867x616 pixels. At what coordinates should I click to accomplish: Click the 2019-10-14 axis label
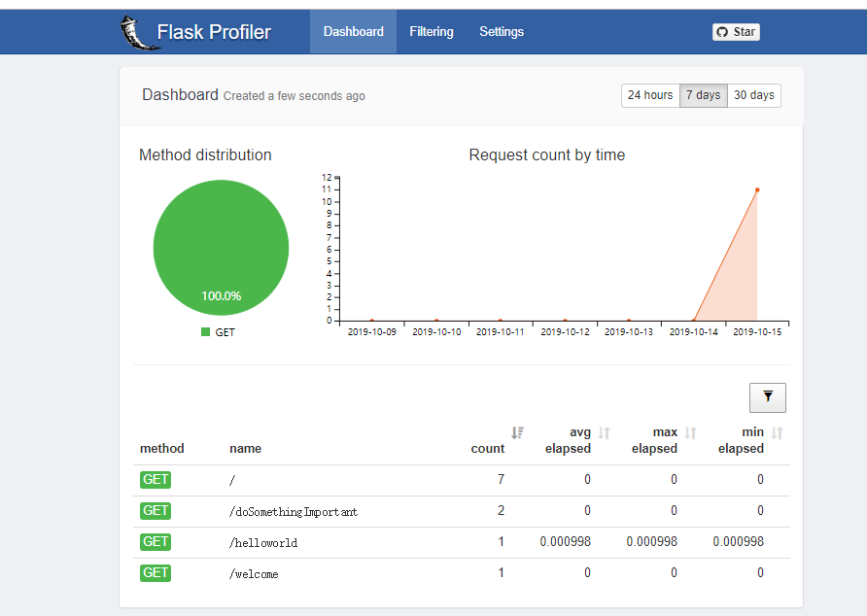click(693, 331)
